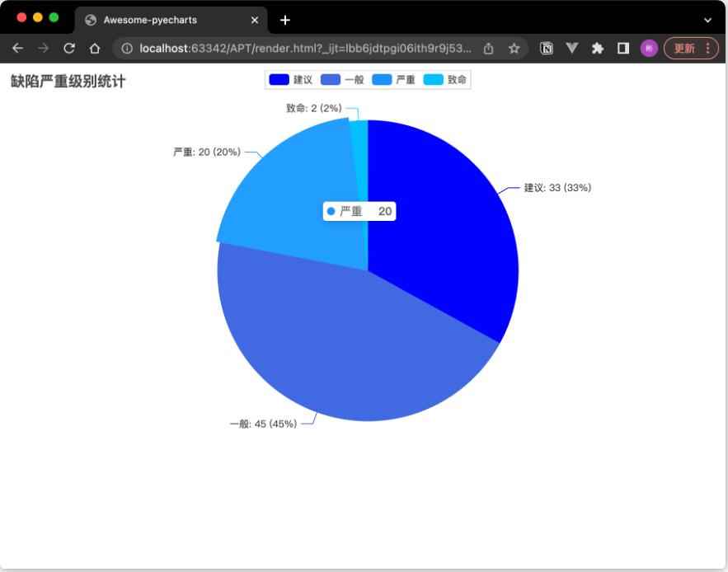Screen dimensions: 728x572
Task: Navigate back with the back button
Action: point(16,48)
